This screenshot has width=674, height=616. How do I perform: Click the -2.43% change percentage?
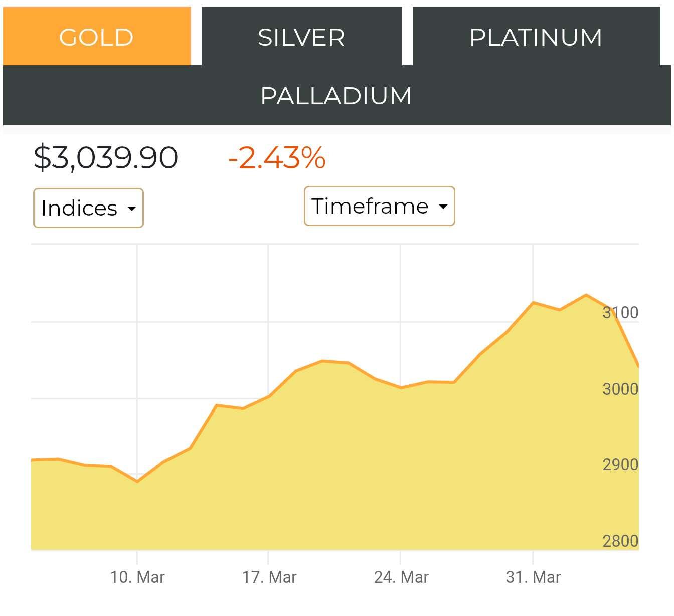click(x=277, y=157)
